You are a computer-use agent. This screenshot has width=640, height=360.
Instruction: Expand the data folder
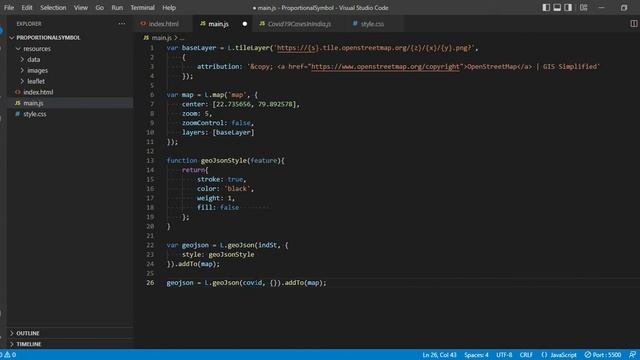(x=33, y=60)
